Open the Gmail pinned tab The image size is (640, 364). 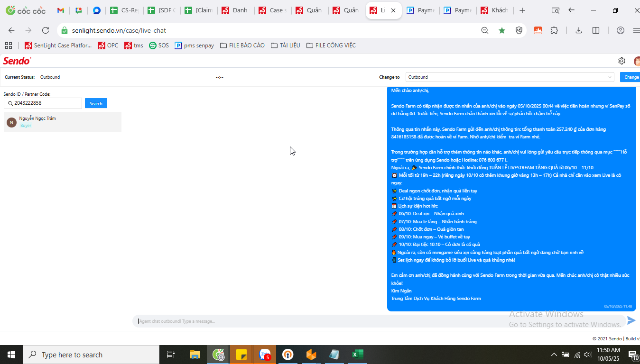point(61,10)
